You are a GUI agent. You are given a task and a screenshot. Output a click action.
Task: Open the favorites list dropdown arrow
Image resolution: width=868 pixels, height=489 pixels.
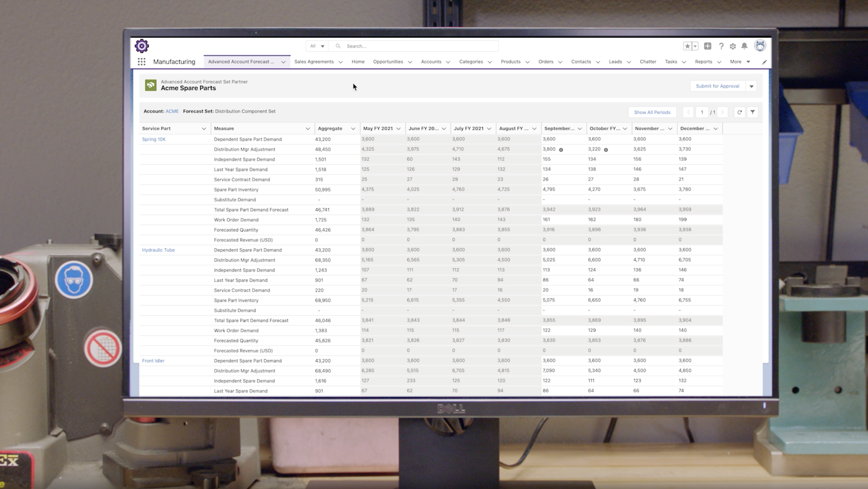(x=695, y=46)
